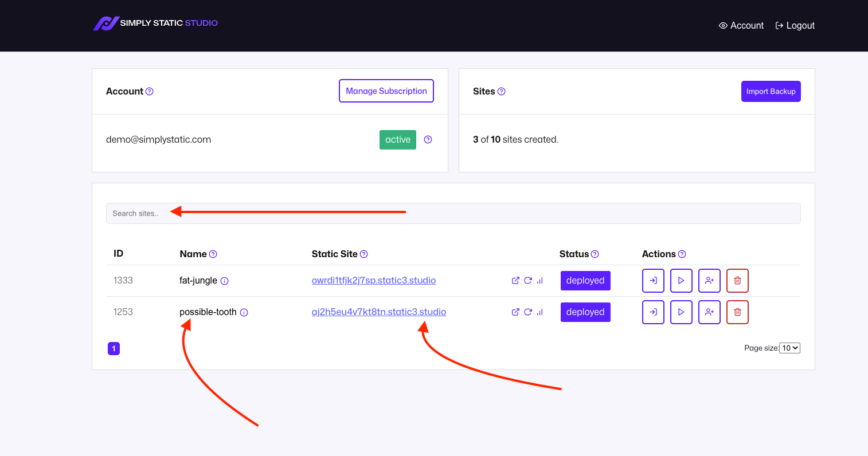The width and height of the screenshot is (868, 456).
Task: Open possible-tooth static site in new tab icon
Action: pos(515,312)
